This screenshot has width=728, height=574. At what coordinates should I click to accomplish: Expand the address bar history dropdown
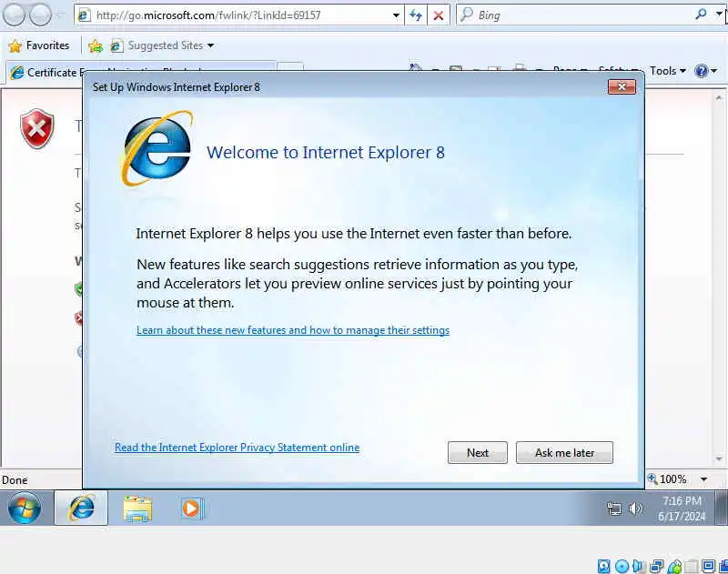click(396, 15)
